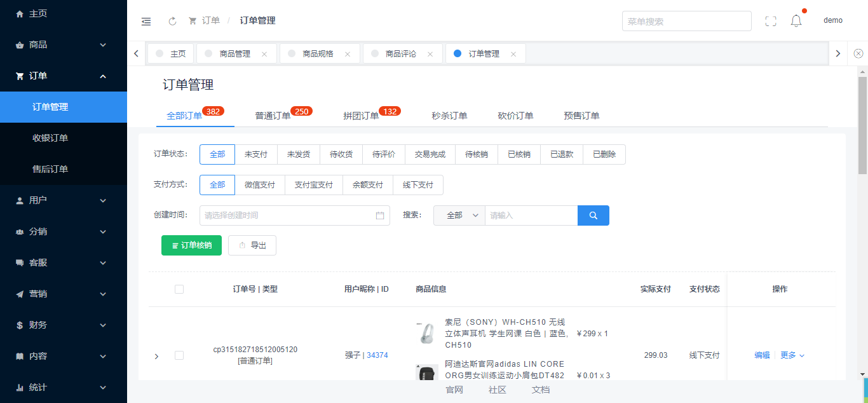Viewport: 868px width, 403px height.
Task: Collapse the sidebar using the menu fold icon
Action: pos(146,21)
